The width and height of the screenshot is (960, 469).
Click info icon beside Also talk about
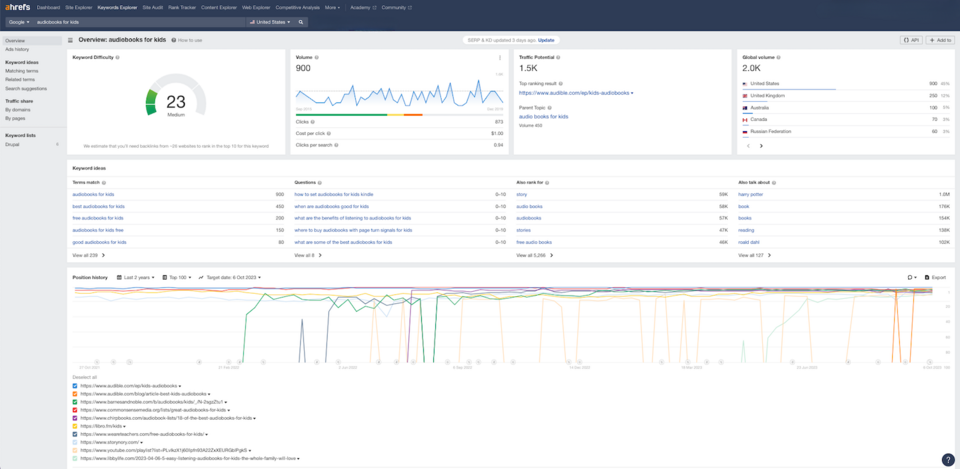point(774,182)
